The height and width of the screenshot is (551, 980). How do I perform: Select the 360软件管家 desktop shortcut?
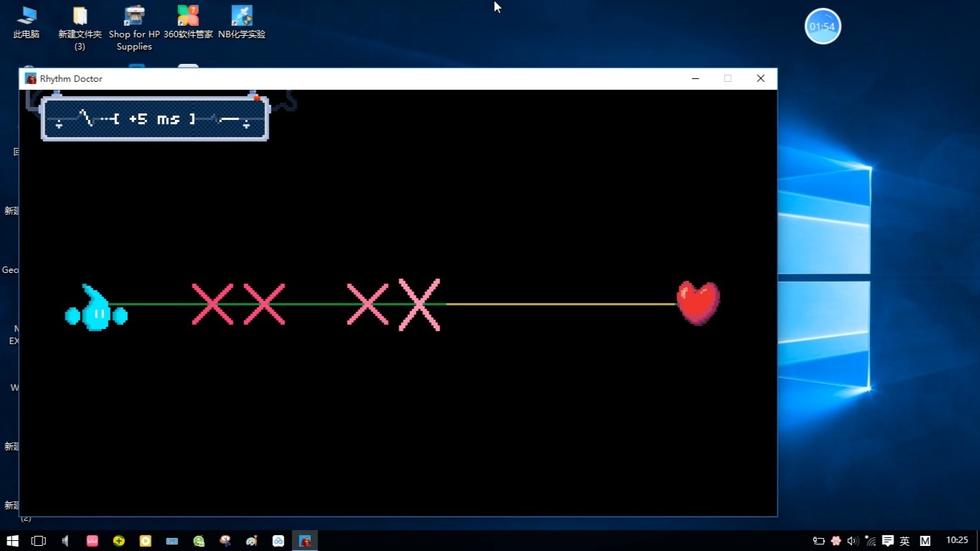(x=188, y=22)
